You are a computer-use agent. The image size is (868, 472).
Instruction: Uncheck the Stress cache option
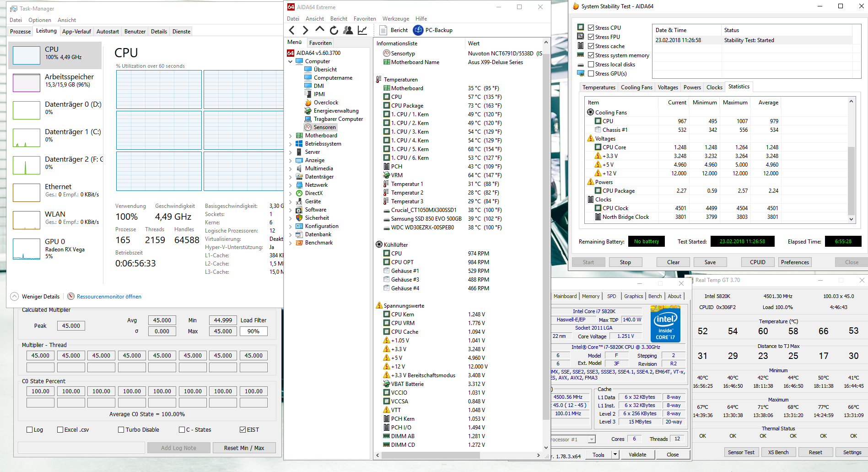(591, 46)
